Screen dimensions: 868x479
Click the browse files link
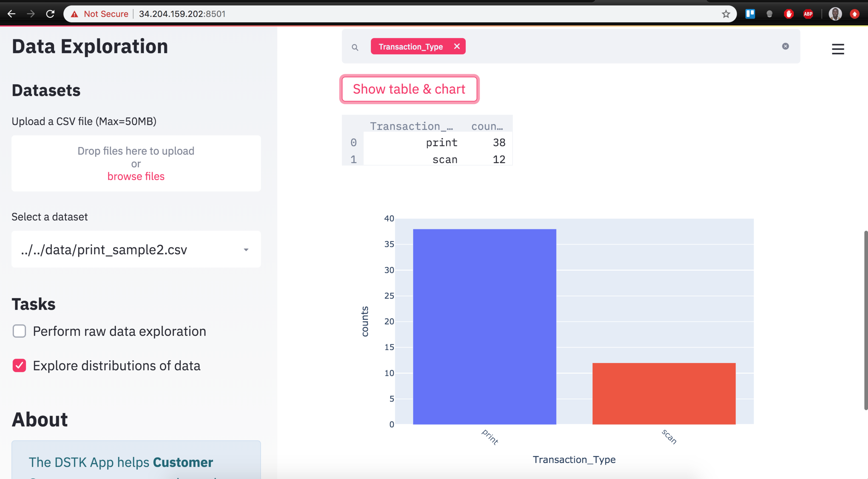136,176
